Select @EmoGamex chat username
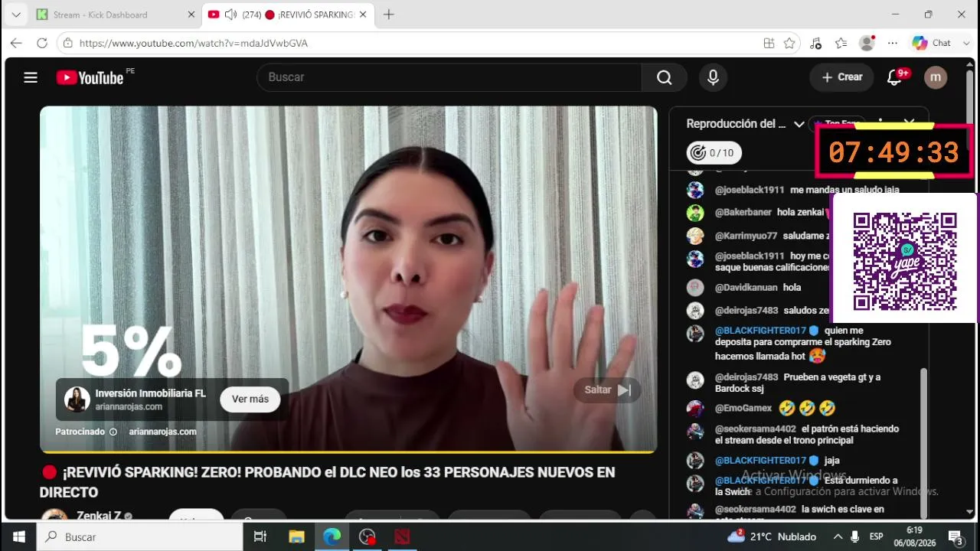Screen dimensions: 980x551 (743, 408)
